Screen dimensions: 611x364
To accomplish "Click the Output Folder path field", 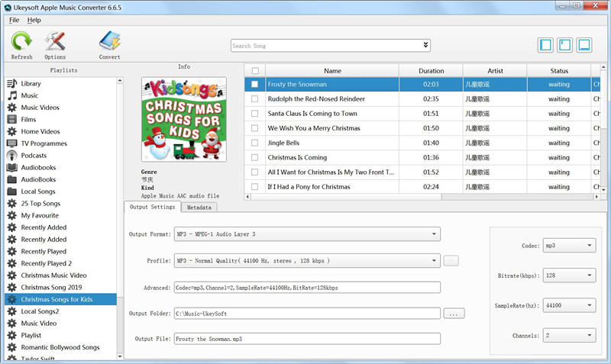I will pos(307,314).
